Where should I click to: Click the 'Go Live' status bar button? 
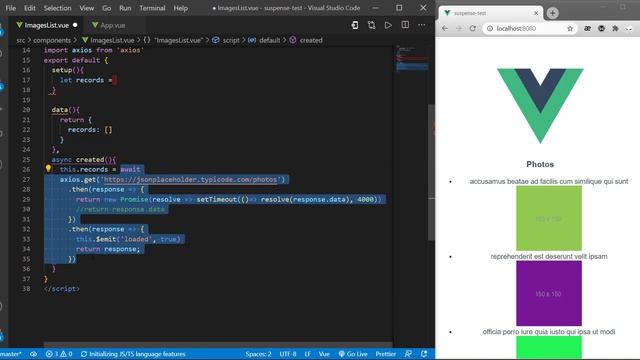[x=353, y=354]
